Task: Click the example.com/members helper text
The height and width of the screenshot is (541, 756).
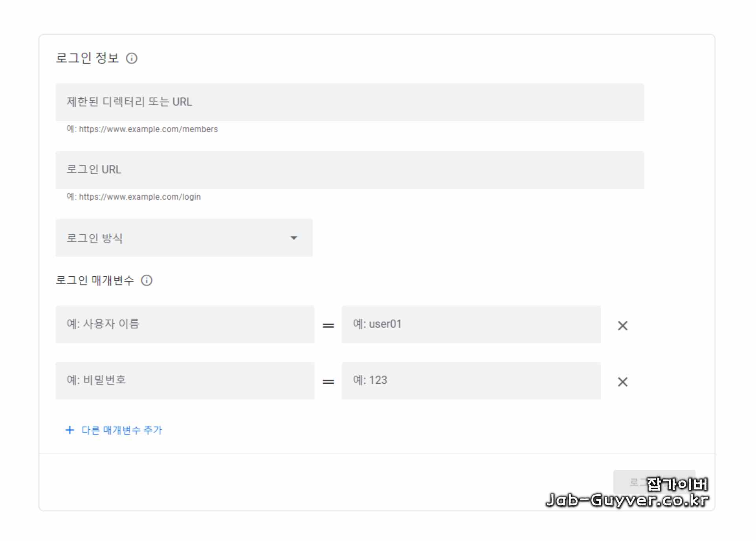Action: tap(142, 129)
